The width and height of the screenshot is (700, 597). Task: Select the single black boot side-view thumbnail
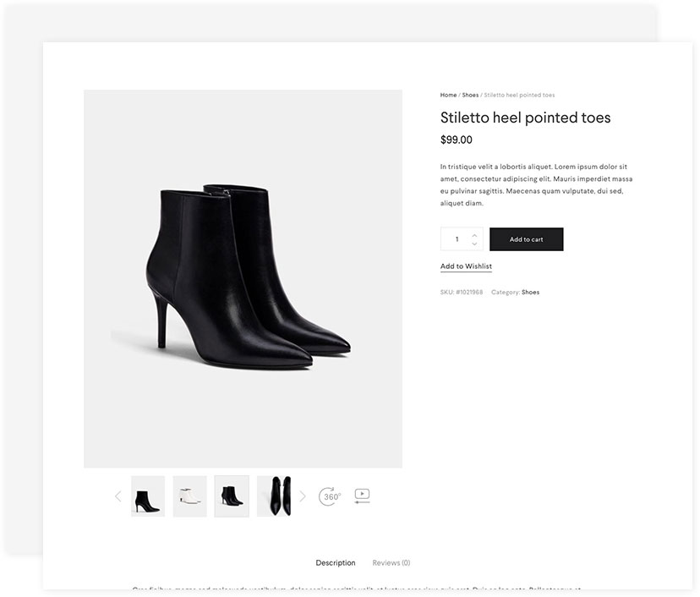tap(147, 496)
